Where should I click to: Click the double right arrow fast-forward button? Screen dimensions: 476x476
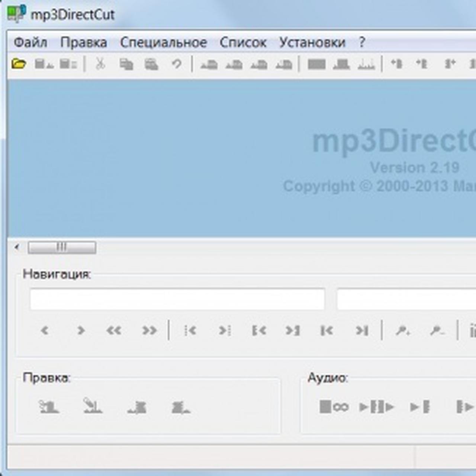pyautogui.click(x=149, y=330)
